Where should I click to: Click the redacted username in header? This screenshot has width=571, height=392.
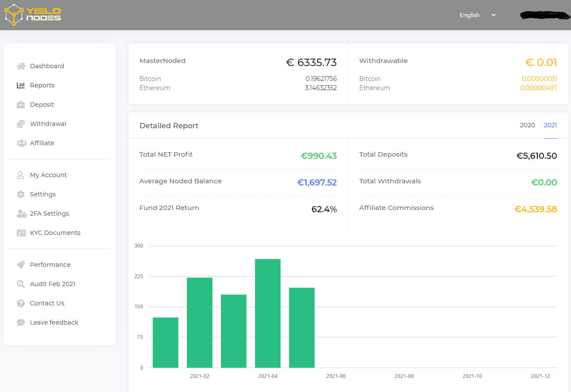pyautogui.click(x=545, y=15)
